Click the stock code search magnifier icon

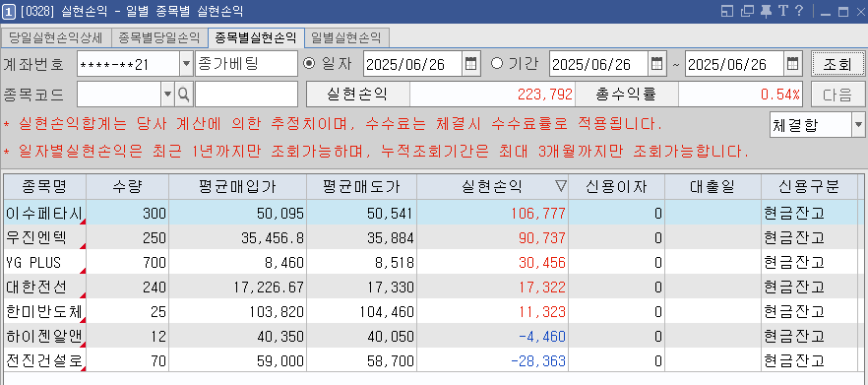click(183, 95)
